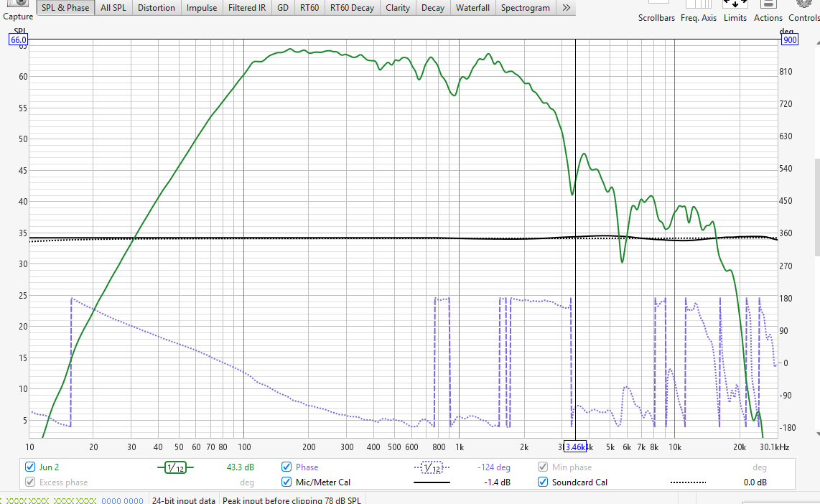The width and height of the screenshot is (820, 504).
Task: Show more graph tabs with chevron
Action: pos(567,8)
